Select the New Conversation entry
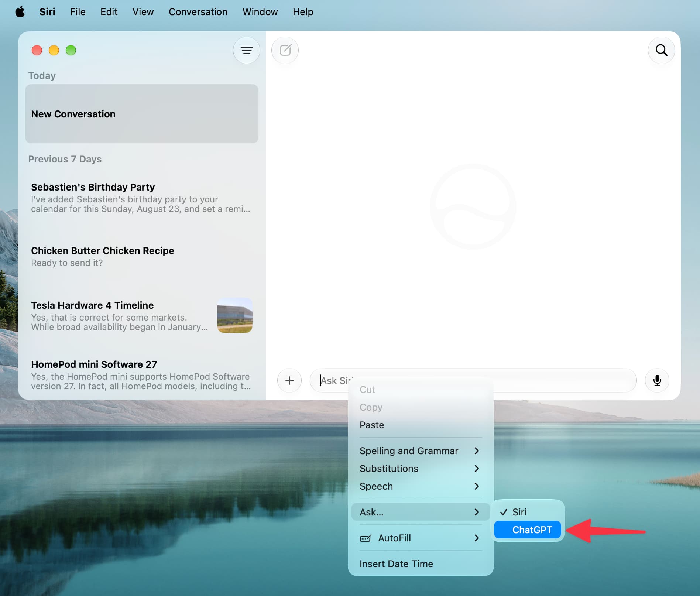 pyautogui.click(x=142, y=114)
